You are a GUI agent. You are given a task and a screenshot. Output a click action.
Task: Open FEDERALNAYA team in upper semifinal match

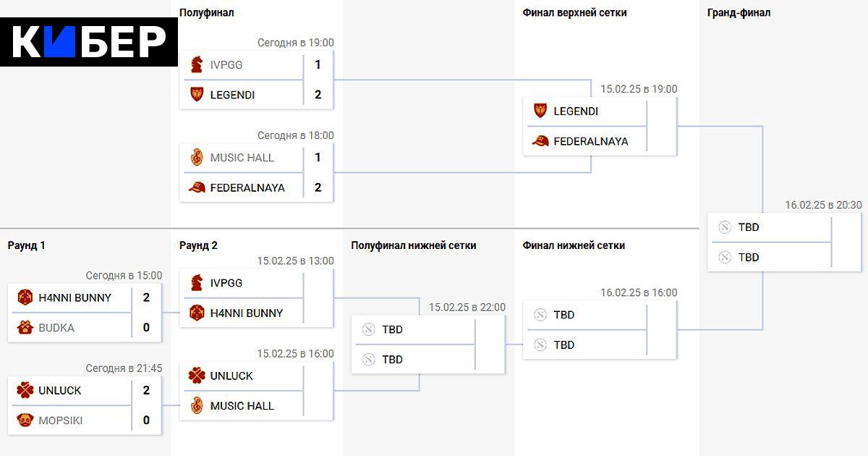pyautogui.click(x=247, y=188)
